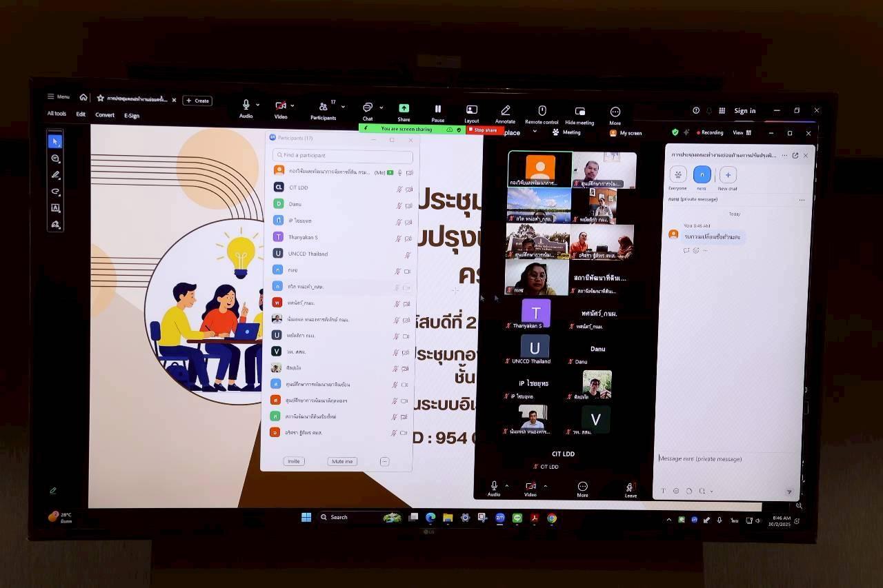
Task: Toggle the Video button in meeting window
Action: (x=530, y=487)
